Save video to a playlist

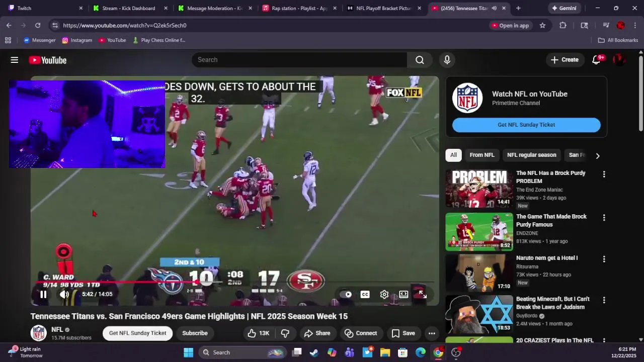403,333
